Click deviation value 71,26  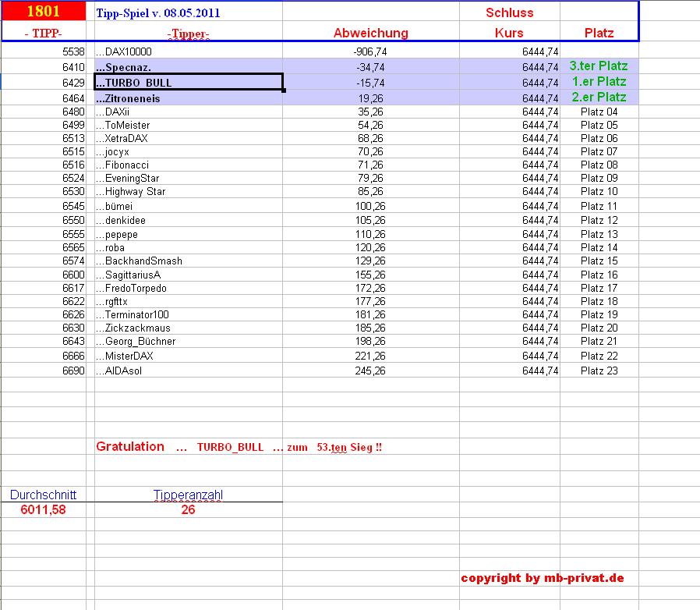point(370,165)
